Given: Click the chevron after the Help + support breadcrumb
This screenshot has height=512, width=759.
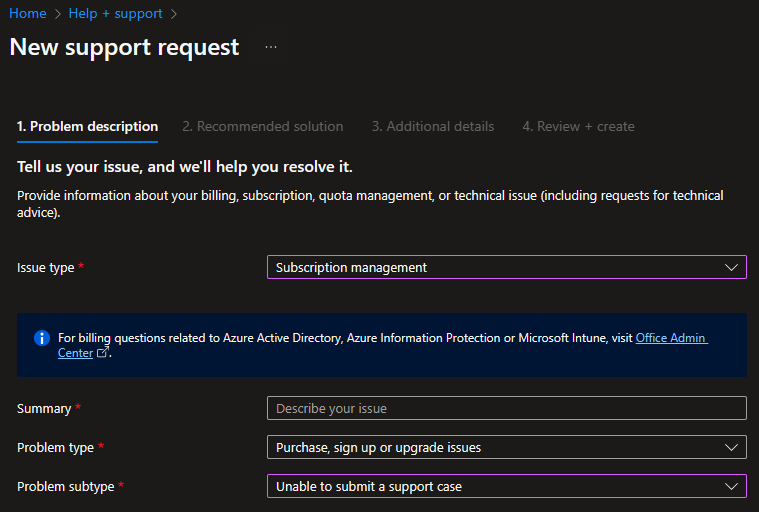Looking at the screenshot, I should point(174,14).
